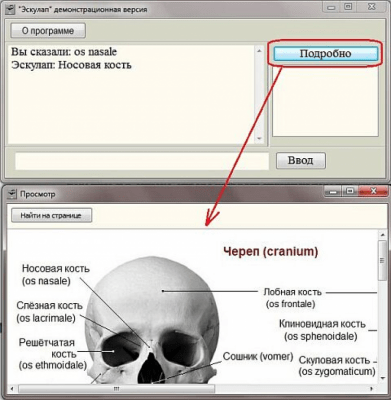Minimize the Эскулап window
Viewport: 391px width, 400px height.
(x=331, y=7)
